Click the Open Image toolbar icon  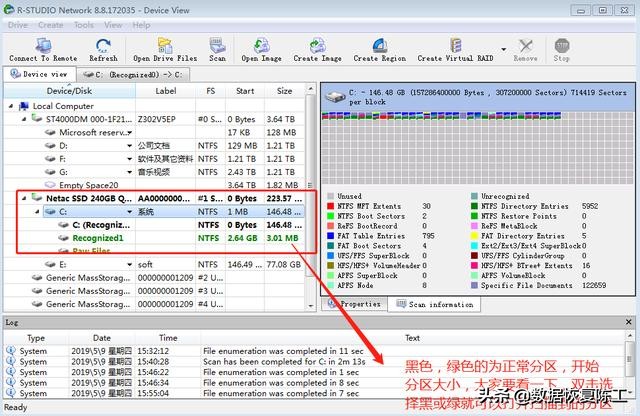pyautogui.click(x=262, y=45)
